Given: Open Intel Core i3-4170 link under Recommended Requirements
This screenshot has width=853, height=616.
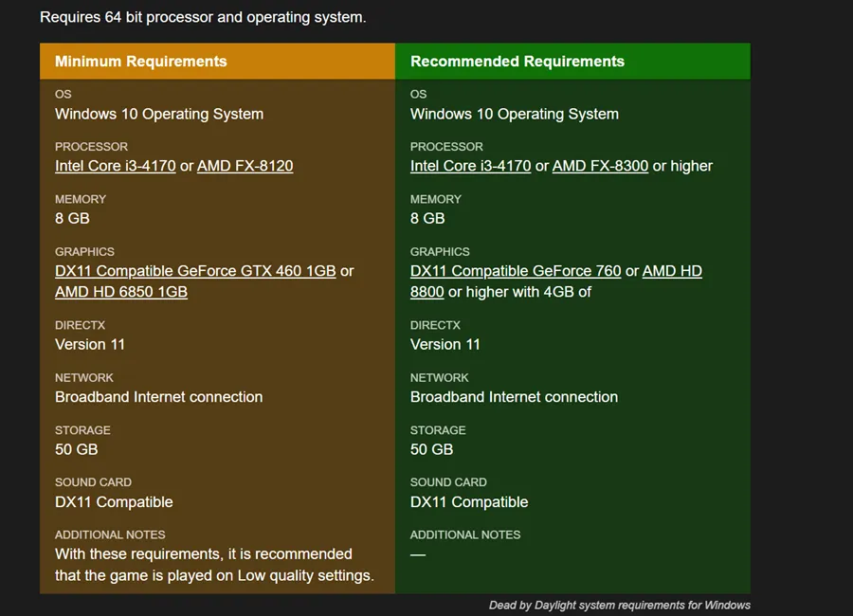Looking at the screenshot, I should pyautogui.click(x=470, y=166).
